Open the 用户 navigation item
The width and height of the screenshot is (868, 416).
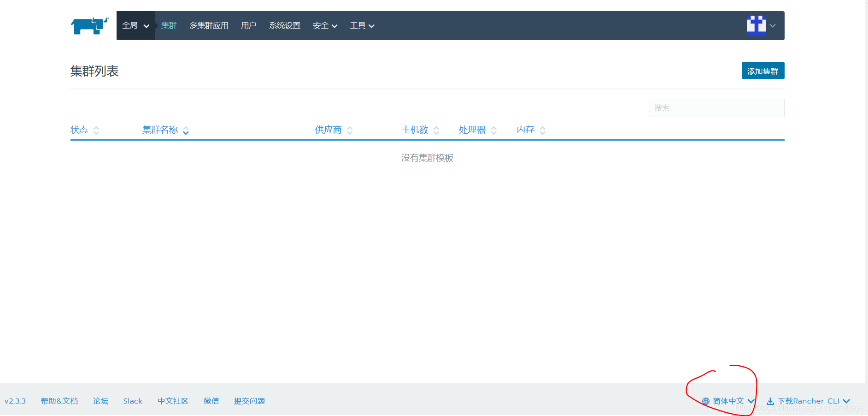click(249, 26)
